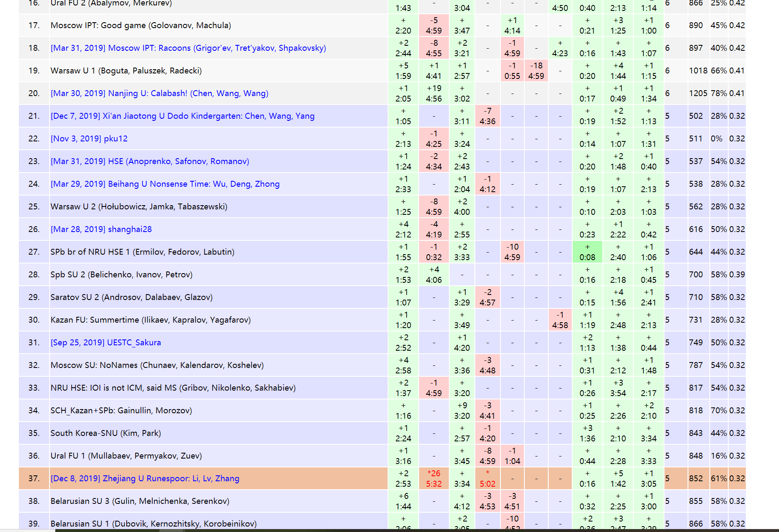
Task: Click the red asterisk 5:02 cell
Action: point(487,479)
